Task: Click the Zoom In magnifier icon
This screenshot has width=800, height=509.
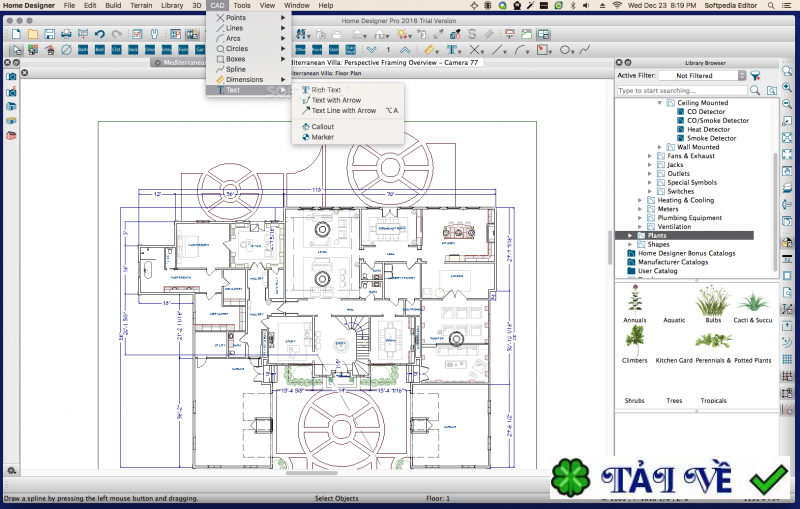Action: coord(789,90)
